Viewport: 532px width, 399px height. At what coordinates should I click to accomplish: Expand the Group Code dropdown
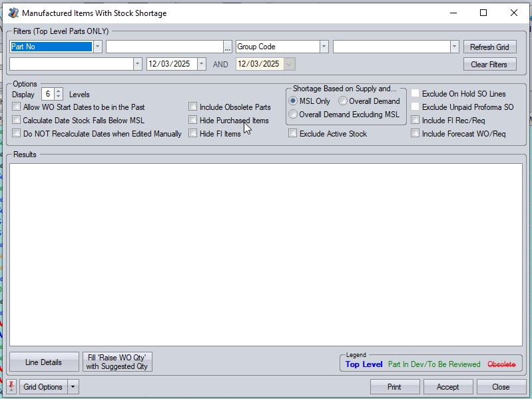(x=324, y=47)
